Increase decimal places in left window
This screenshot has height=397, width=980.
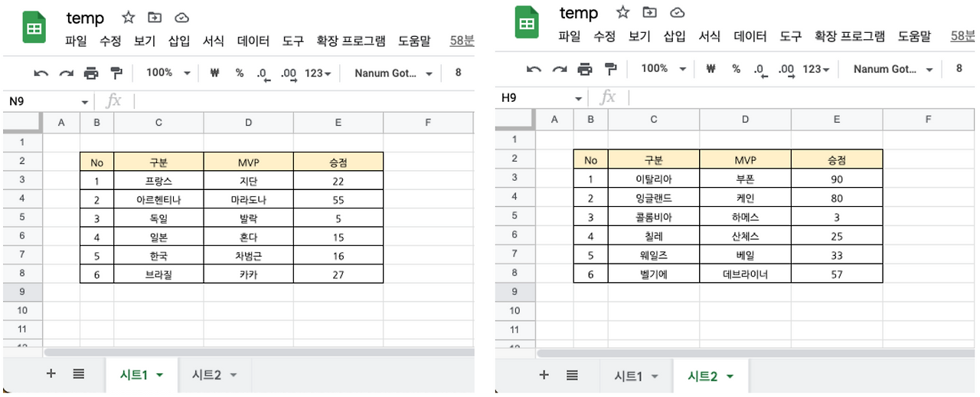[x=289, y=74]
